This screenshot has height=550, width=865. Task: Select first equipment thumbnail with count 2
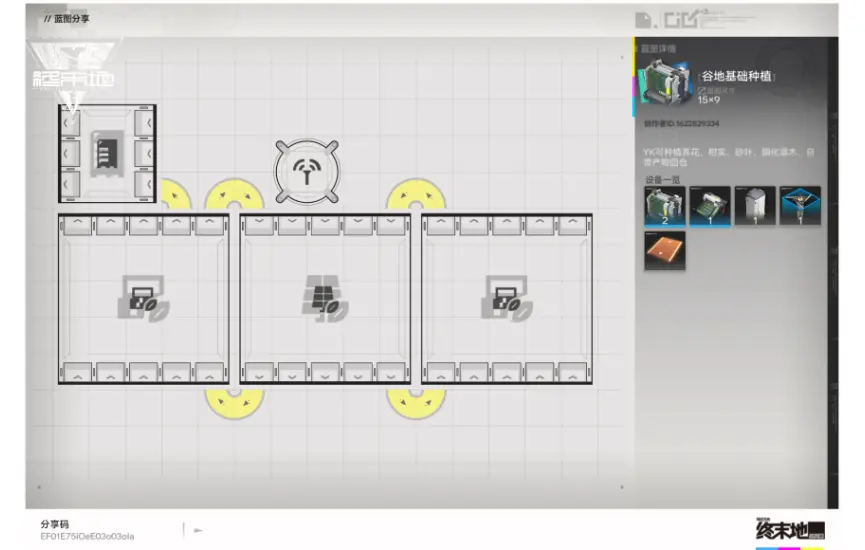[x=665, y=205]
